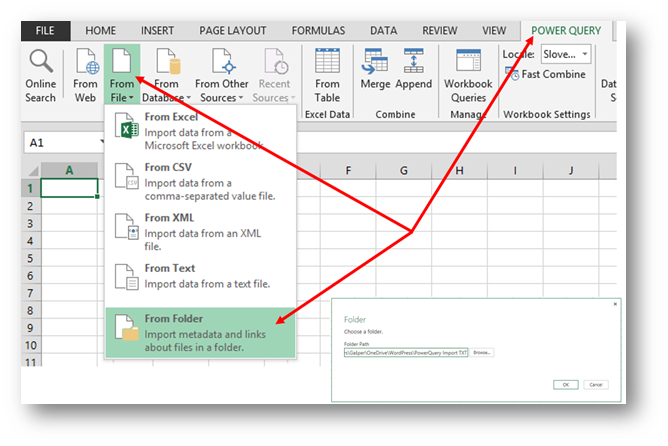
Task: Select the From Web import icon
Action: (85, 75)
